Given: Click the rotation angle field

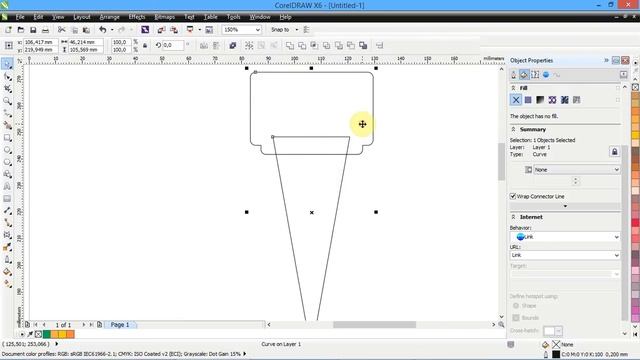Looking at the screenshot, I should (x=173, y=45).
